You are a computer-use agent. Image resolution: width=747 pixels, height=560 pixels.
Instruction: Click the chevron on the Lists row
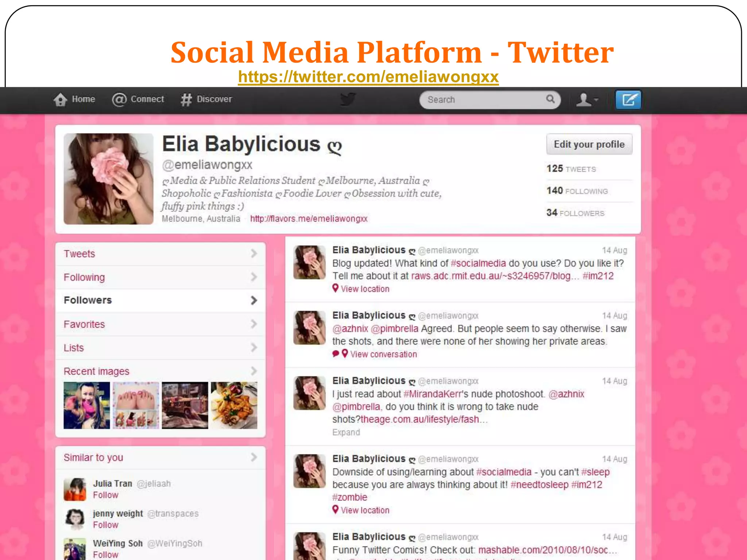click(x=254, y=347)
